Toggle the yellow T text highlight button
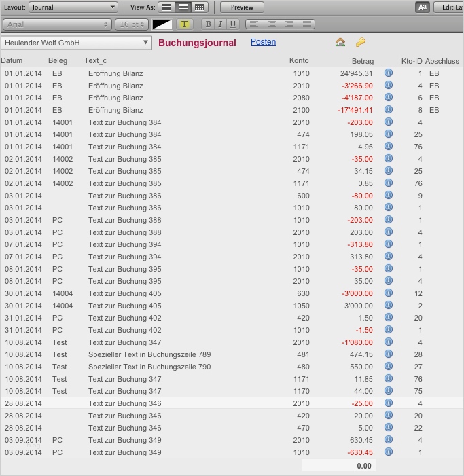 point(184,24)
